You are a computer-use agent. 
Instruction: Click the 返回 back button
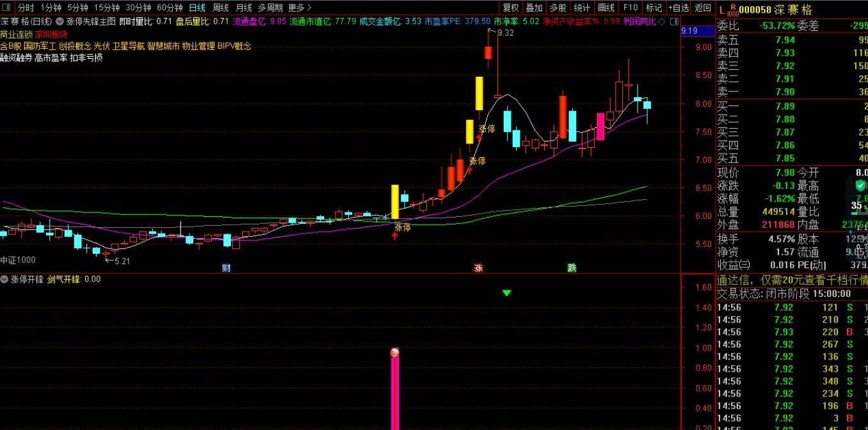point(703,8)
